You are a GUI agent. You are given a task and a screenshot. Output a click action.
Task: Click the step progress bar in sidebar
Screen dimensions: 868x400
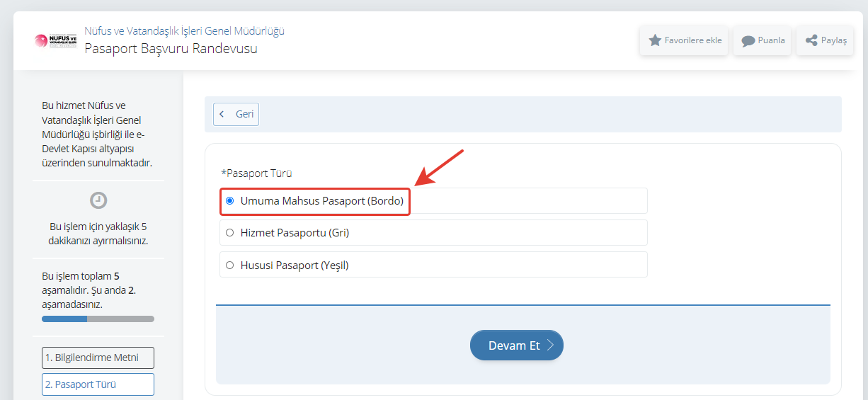[98, 319]
